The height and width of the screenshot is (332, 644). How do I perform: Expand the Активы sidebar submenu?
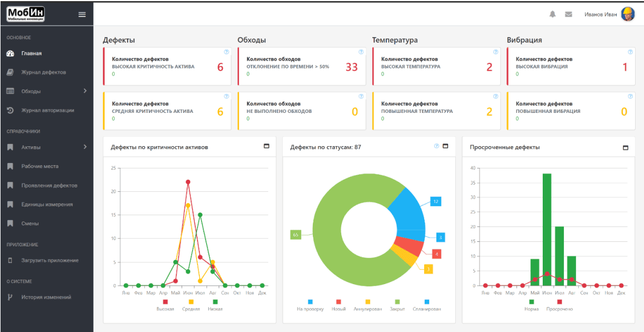point(85,147)
